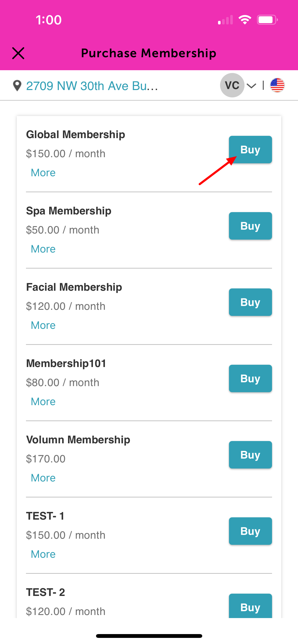Tap the location pin icon
The height and width of the screenshot is (644, 298).
(x=17, y=86)
